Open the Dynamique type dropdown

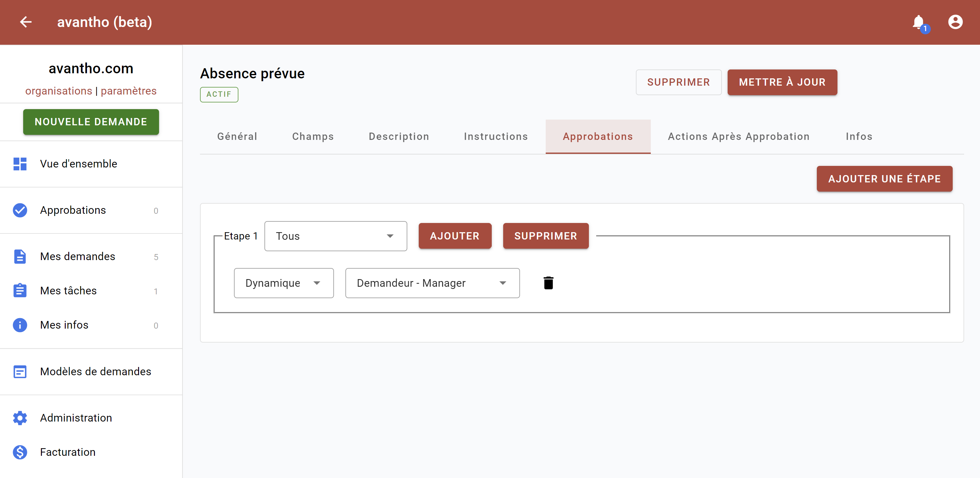[284, 283]
